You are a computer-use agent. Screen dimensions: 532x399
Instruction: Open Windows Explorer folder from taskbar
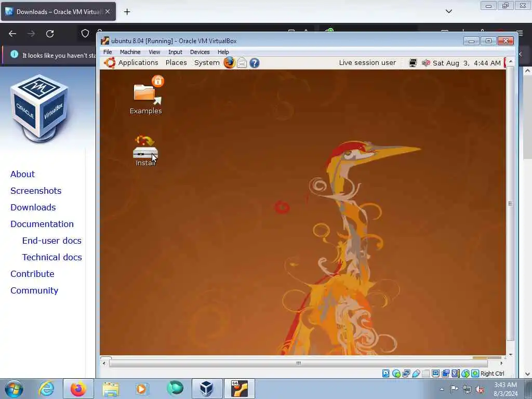(x=111, y=389)
